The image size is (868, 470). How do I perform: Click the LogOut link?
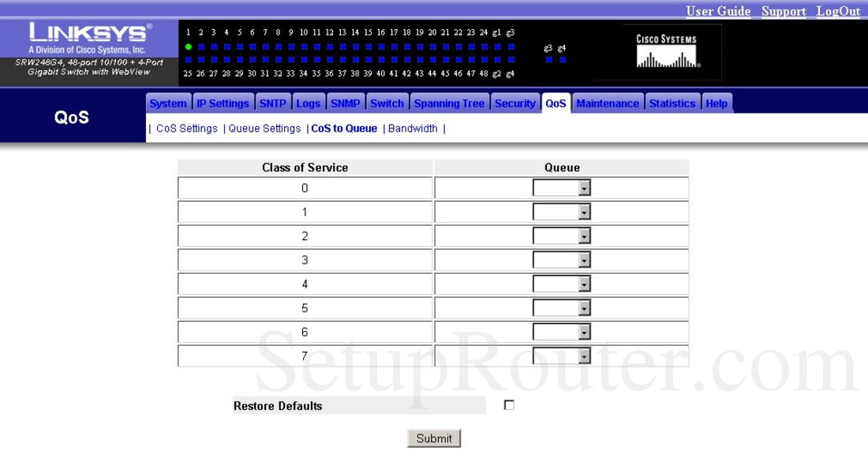(838, 11)
